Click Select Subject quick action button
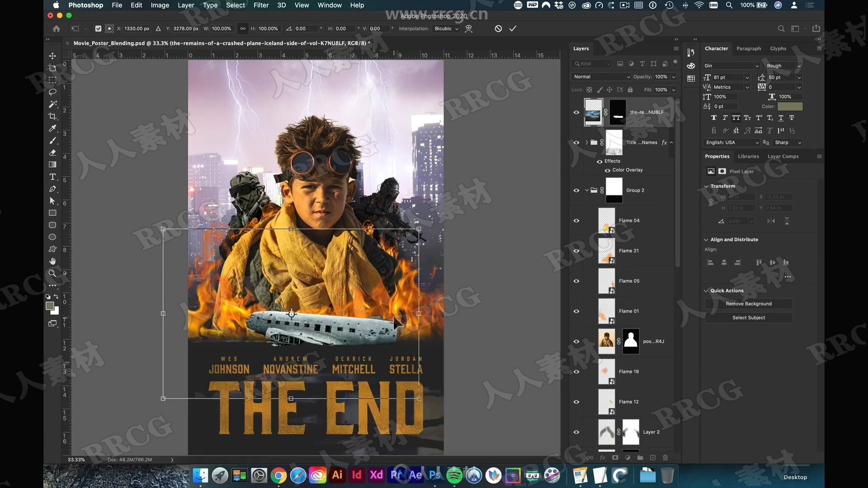This screenshot has height=488, width=868. pos(749,318)
